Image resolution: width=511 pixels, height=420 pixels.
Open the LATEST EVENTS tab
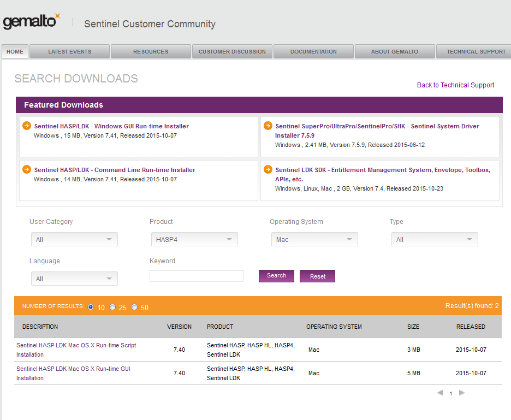[69, 51]
